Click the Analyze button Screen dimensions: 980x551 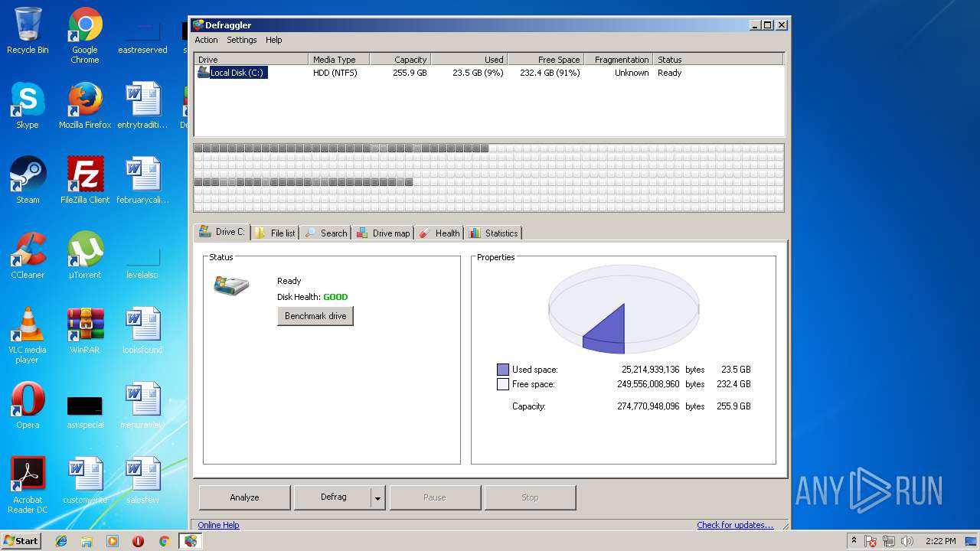click(244, 497)
